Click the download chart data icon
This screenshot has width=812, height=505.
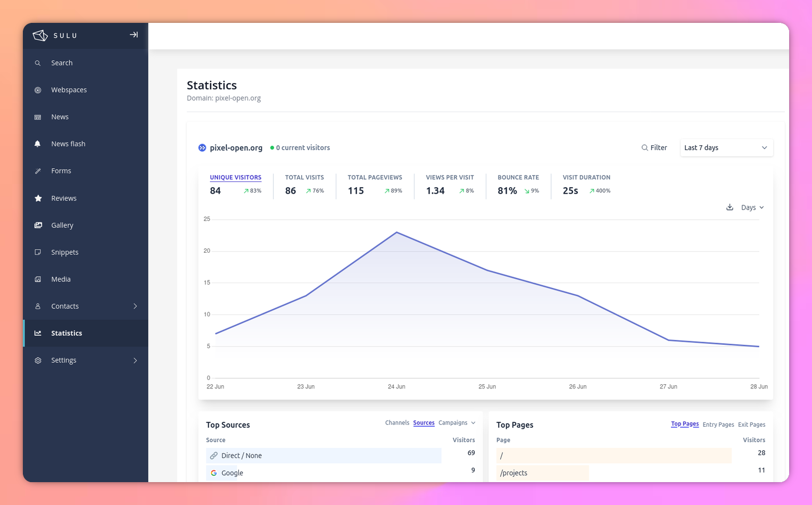point(730,208)
